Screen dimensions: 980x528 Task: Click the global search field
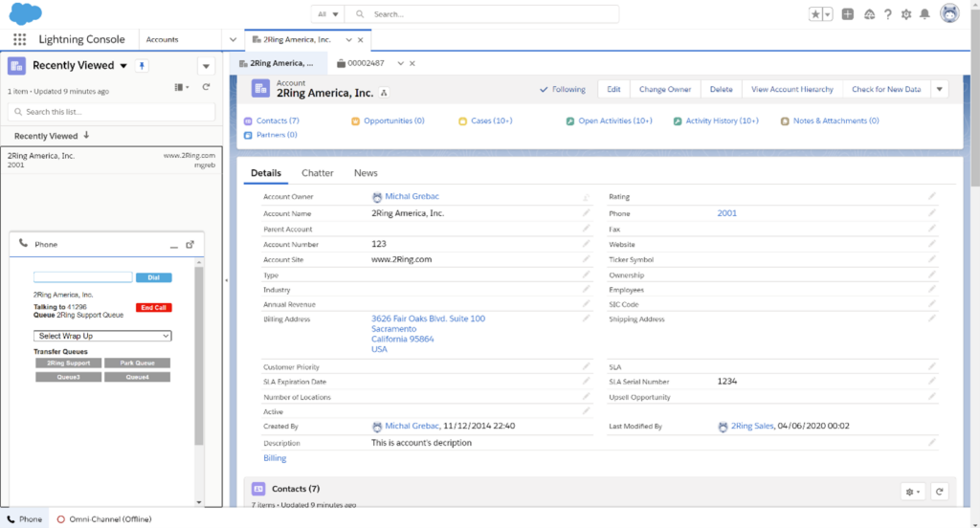point(481,14)
